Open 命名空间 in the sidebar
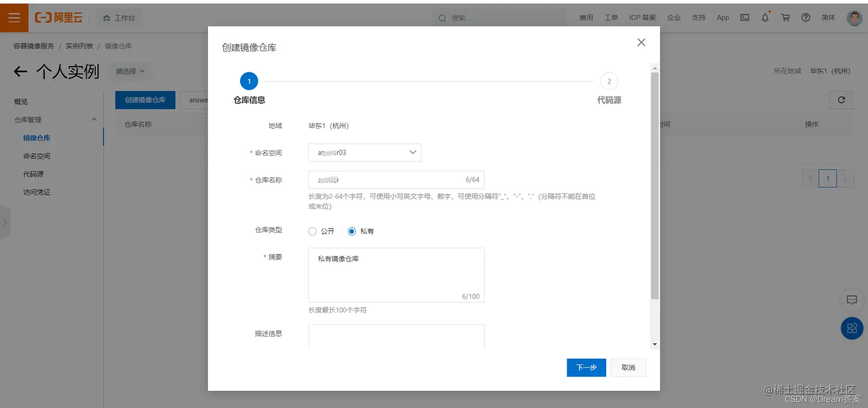The image size is (868, 408). [37, 156]
